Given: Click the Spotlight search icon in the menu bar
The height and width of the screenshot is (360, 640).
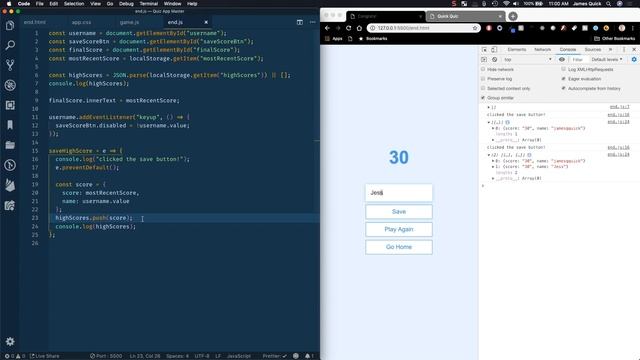Looking at the screenshot, I should click(x=609, y=4).
